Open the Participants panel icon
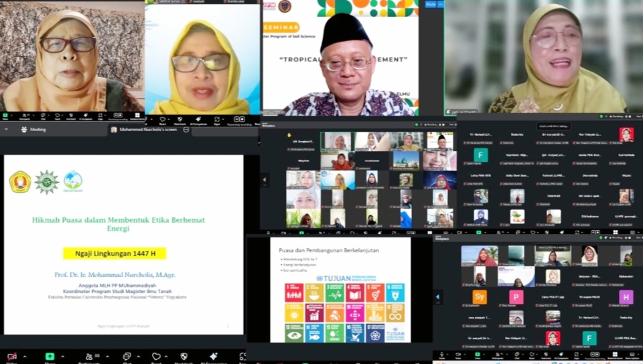This screenshot has height=364, width=643. point(88,357)
